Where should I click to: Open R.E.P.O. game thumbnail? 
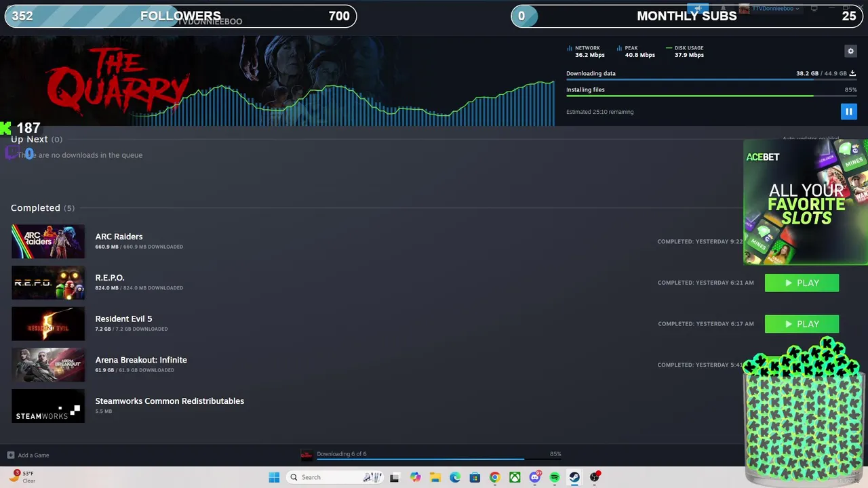pos(48,283)
